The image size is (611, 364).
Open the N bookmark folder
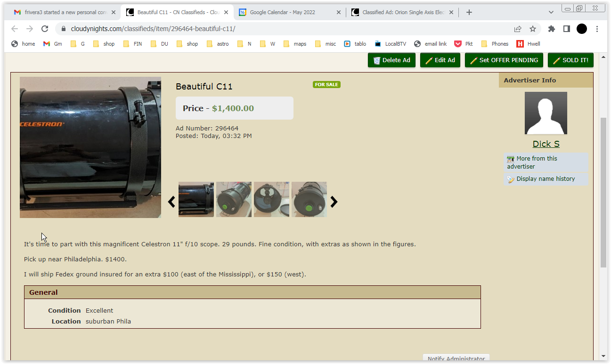tap(244, 44)
